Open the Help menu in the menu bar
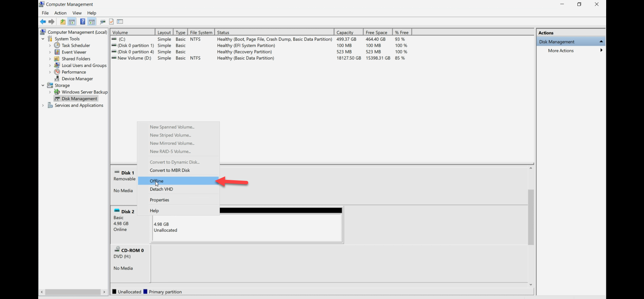This screenshot has width=644, height=299. click(92, 13)
